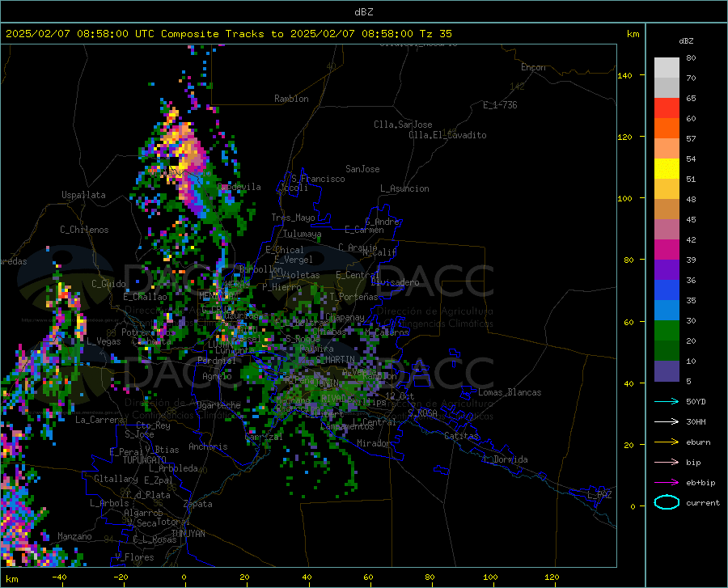Click the 'Encon' map label
Screen dimensions: 728x588
[533, 67]
